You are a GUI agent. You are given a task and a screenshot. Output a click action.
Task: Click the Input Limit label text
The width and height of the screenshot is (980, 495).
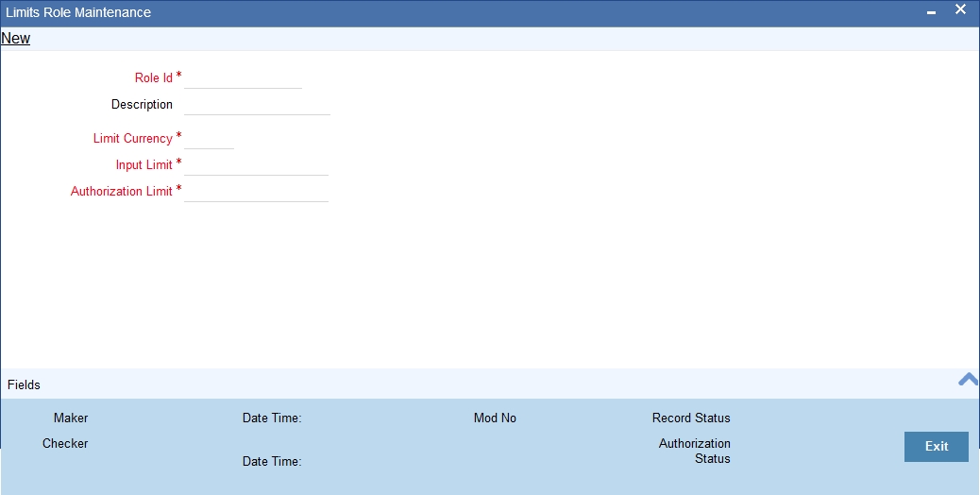(x=144, y=165)
